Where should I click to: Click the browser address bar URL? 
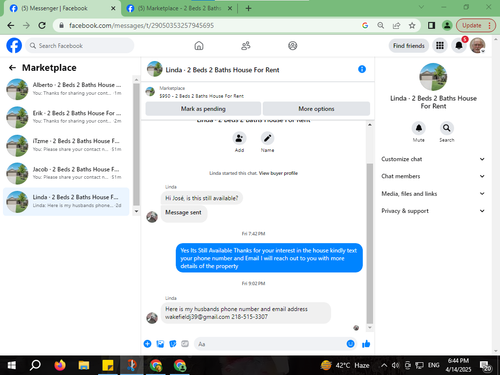coord(142,25)
